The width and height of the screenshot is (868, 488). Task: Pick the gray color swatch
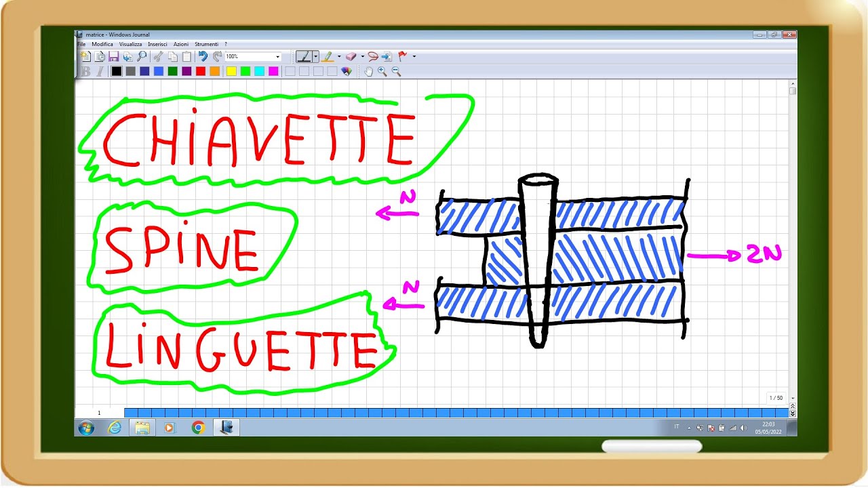[130, 71]
